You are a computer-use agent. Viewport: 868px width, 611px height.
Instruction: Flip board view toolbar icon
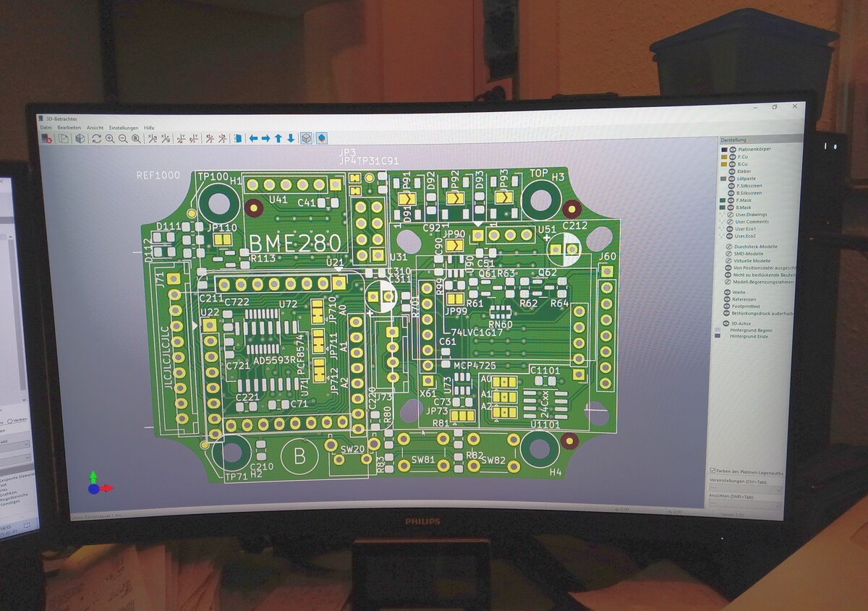(x=237, y=139)
